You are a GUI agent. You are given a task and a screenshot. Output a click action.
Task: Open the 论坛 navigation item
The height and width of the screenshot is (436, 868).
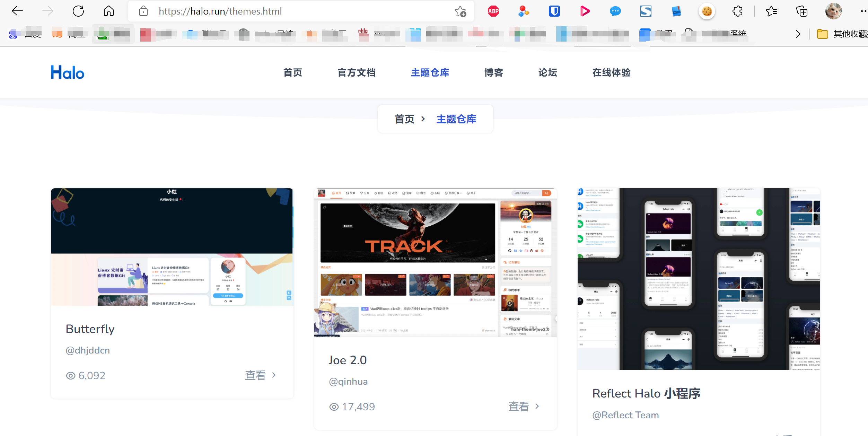548,72
